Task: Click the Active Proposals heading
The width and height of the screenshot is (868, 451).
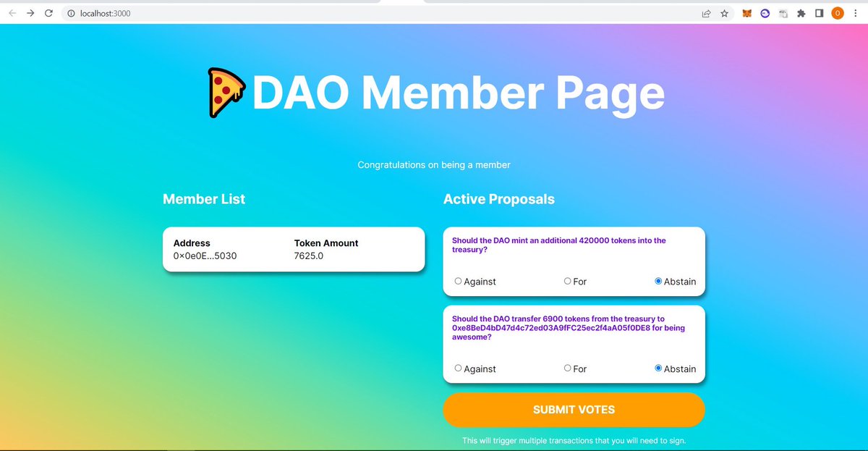Action: (499, 199)
